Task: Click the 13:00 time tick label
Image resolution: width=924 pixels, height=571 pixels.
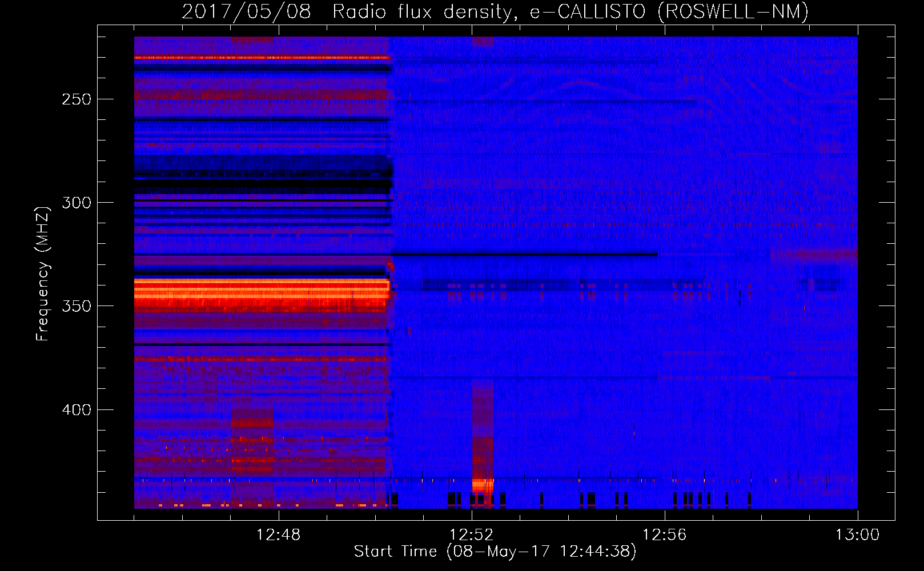Action: point(857,535)
